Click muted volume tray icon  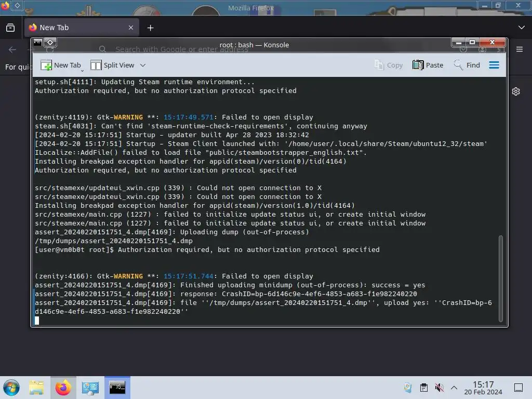coord(440,388)
